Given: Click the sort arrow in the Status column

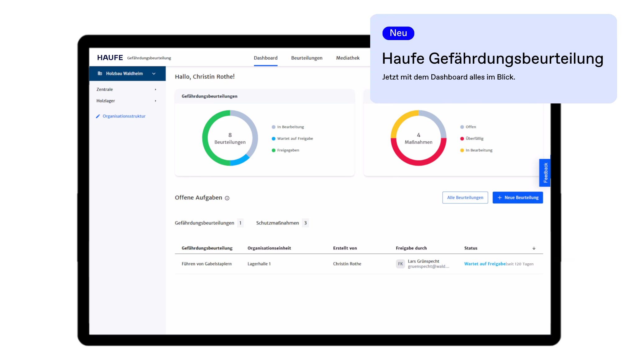Looking at the screenshot, I should tap(534, 248).
